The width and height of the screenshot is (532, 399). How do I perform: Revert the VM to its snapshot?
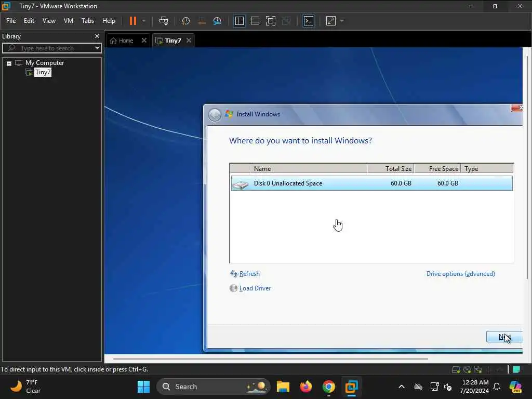tap(202, 21)
